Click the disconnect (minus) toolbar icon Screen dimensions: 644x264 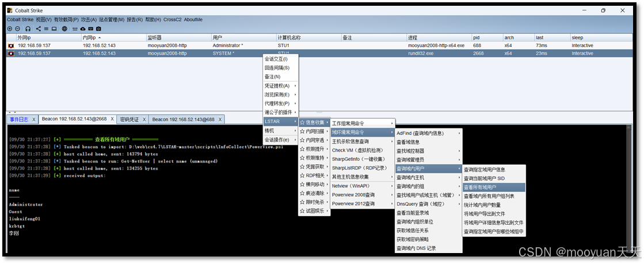tap(17, 29)
